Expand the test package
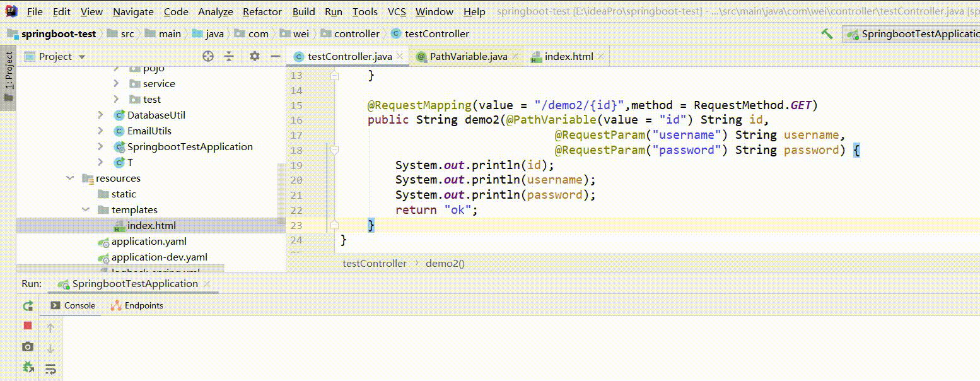Image resolution: width=980 pixels, height=381 pixels. (x=116, y=99)
